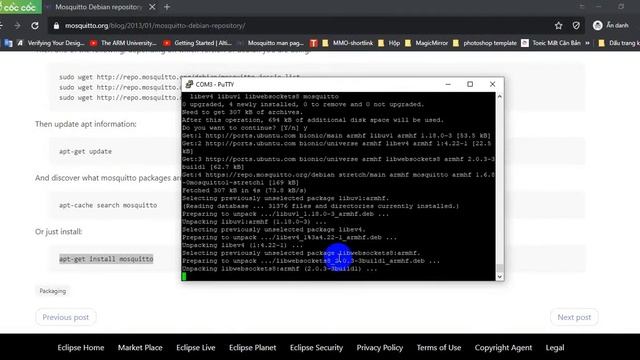This screenshot has width=640, height=360.
Task: Maximize the COM3 PuTTY window
Action: 470,84
